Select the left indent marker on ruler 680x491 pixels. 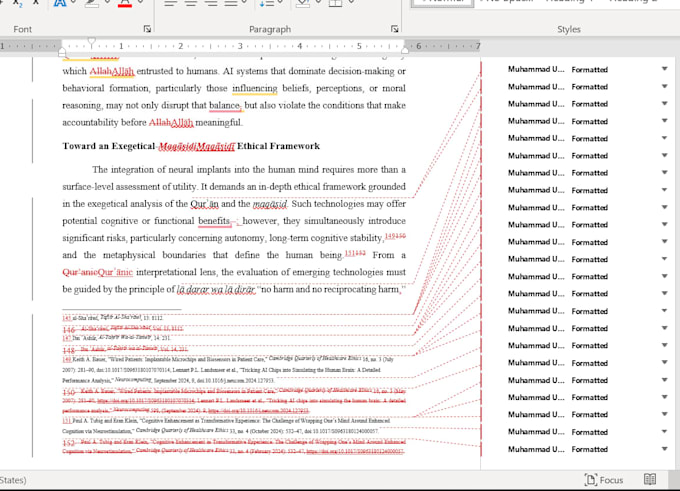[x=62, y=52]
